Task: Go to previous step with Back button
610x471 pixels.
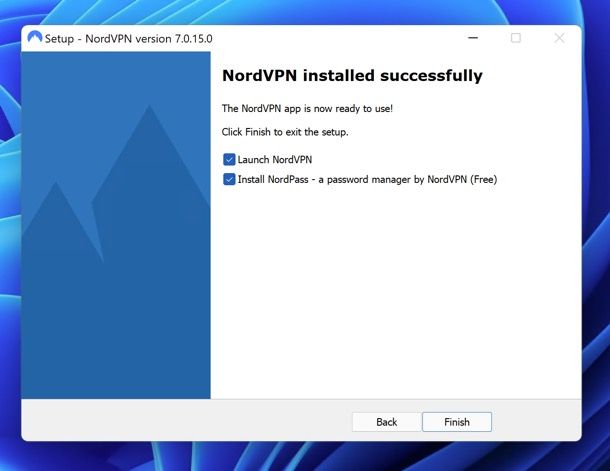Action: (387, 422)
